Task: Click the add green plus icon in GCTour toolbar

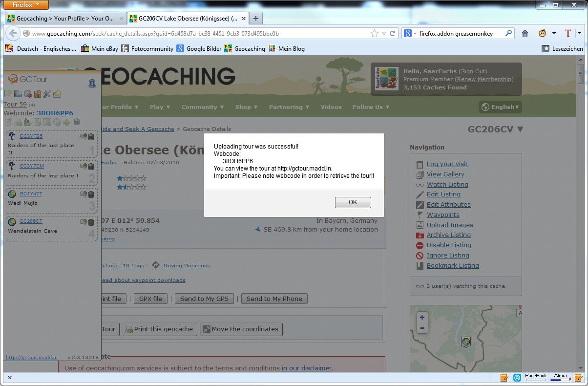Action: point(67,122)
